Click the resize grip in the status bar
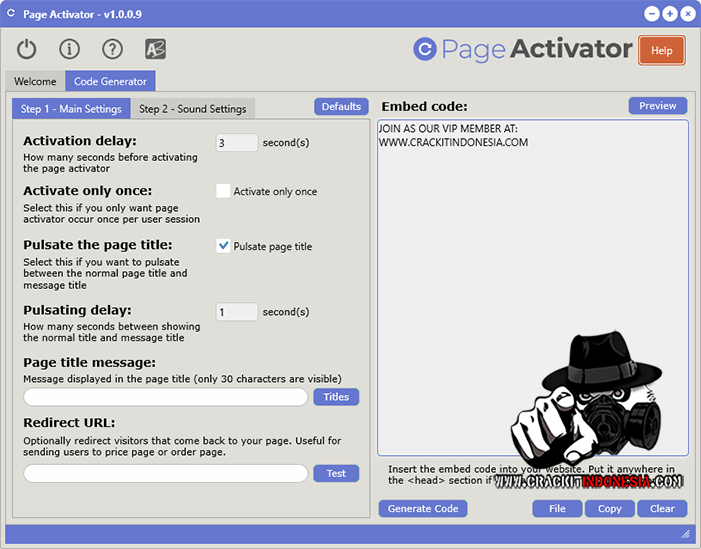This screenshot has height=549, width=701. [x=685, y=534]
